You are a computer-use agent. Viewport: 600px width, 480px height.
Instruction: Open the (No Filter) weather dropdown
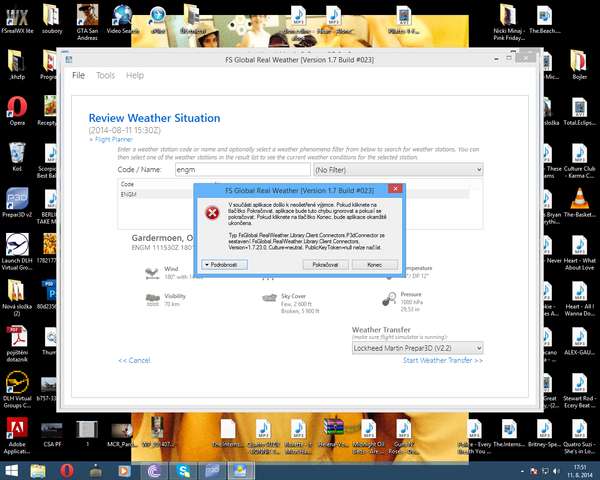(397, 171)
